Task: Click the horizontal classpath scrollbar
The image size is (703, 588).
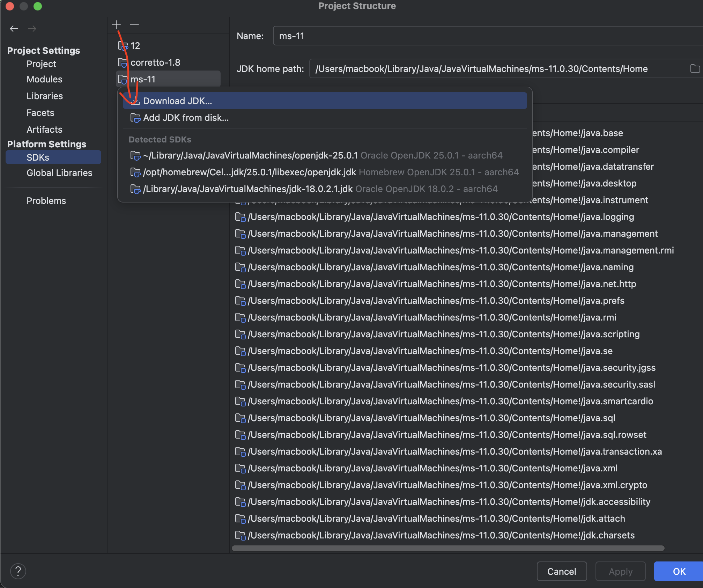Action: tap(448, 548)
